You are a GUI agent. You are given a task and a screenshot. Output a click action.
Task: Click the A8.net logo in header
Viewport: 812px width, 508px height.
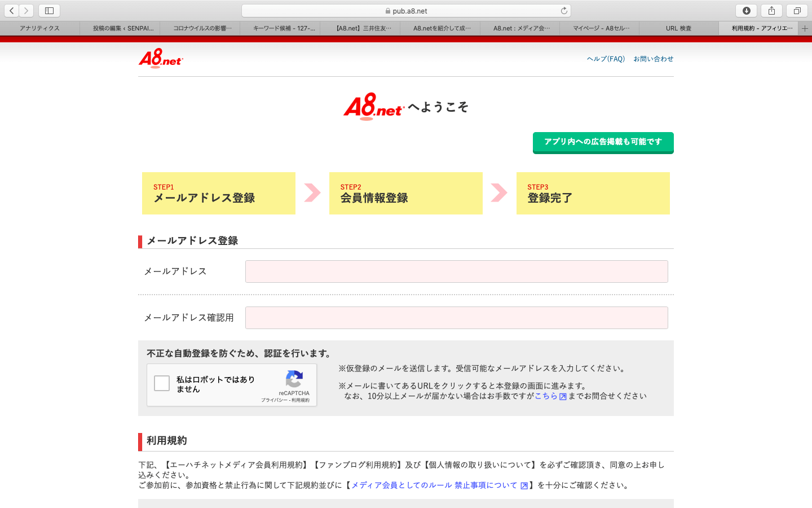161,58
